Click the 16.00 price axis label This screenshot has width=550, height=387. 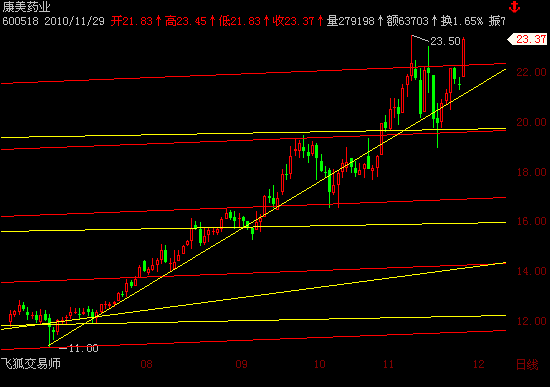pos(531,221)
